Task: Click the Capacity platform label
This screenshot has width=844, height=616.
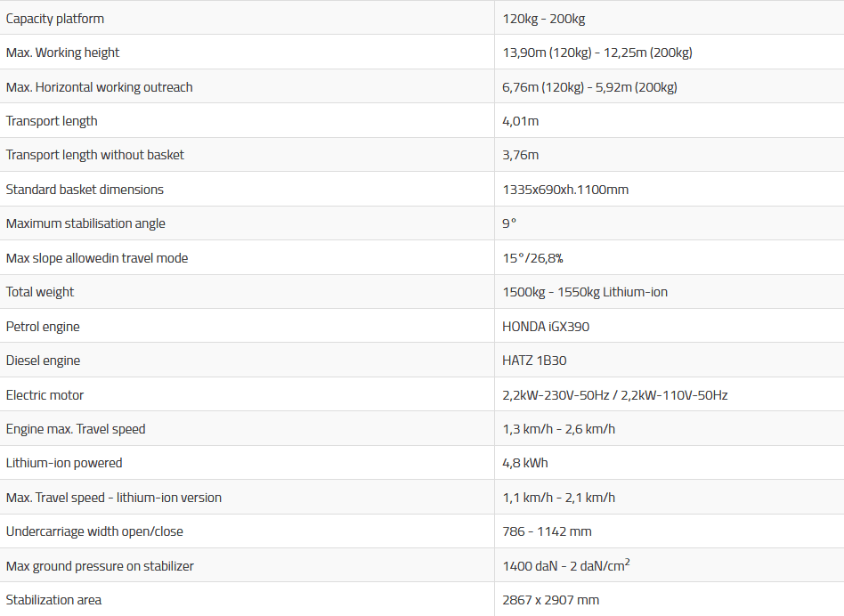Action: click(55, 19)
